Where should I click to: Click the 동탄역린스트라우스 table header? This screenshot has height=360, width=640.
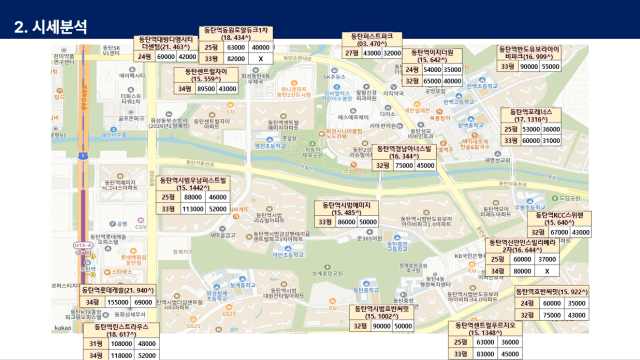pos(121,330)
